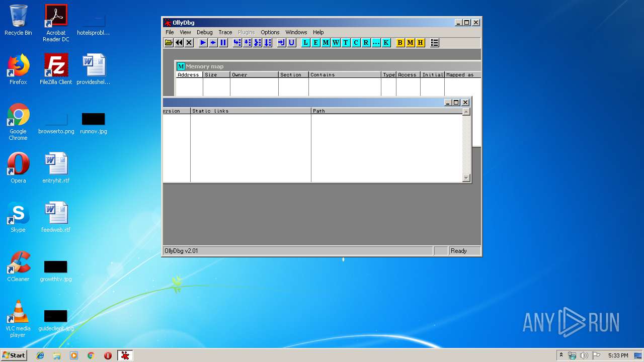
Task: Click the system clock showing 5:33 PM
Action: point(618,355)
